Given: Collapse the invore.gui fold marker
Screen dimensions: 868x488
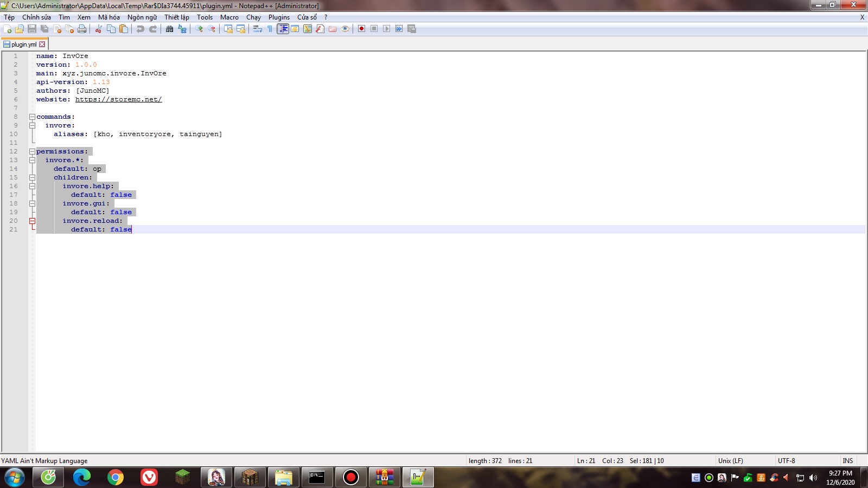Looking at the screenshot, I should [x=32, y=203].
